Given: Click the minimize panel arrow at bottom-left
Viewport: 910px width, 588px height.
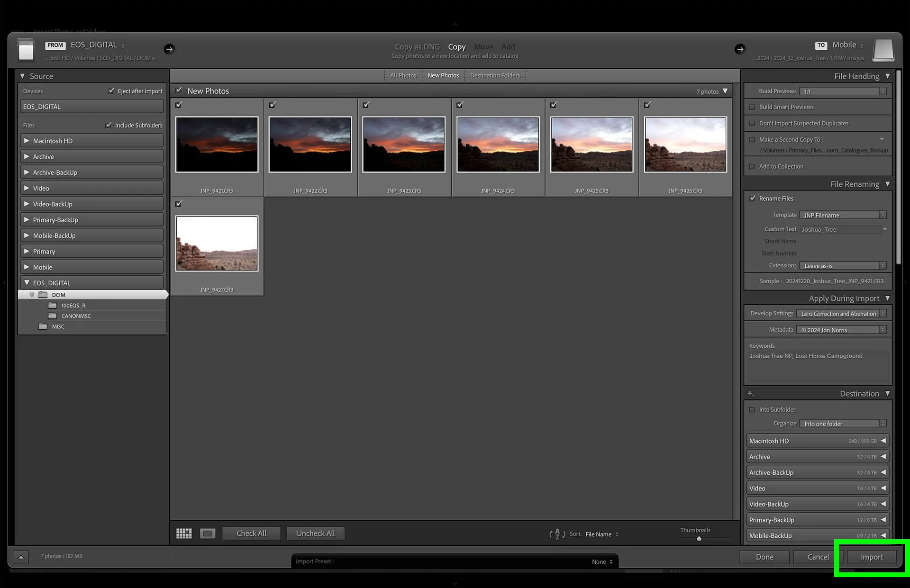Looking at the screenshot, I should tap(21, 557).
